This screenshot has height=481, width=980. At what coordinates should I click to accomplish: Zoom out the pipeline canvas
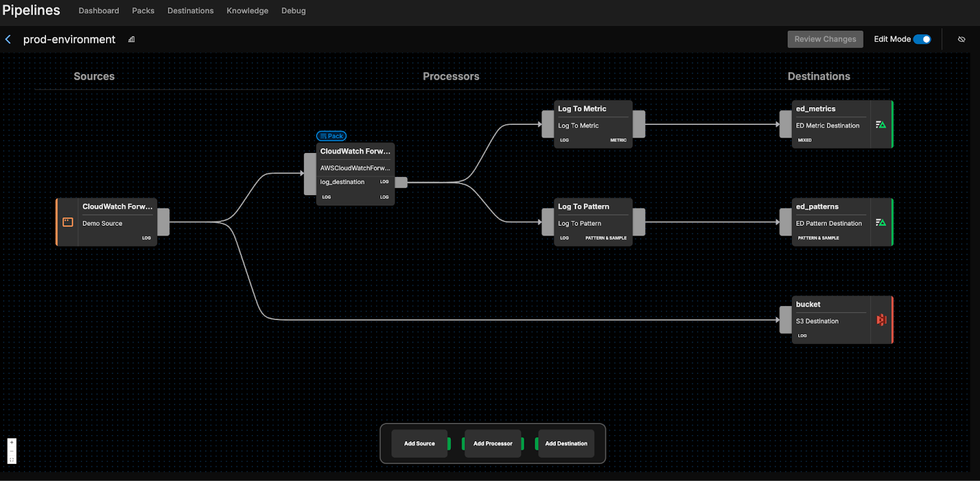(x=12, y=451)
